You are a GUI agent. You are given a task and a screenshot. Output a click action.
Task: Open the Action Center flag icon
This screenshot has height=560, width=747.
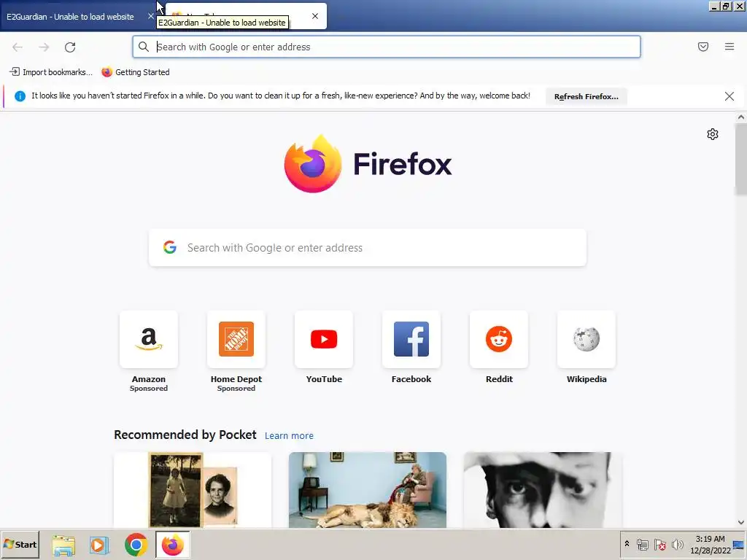(659, 544)
